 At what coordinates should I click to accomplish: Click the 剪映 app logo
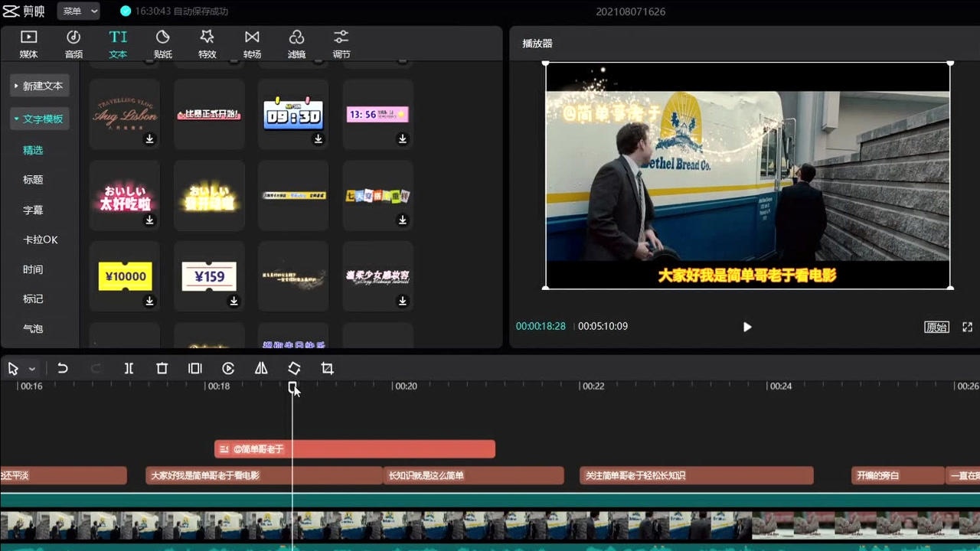click(x=25, y=11)
